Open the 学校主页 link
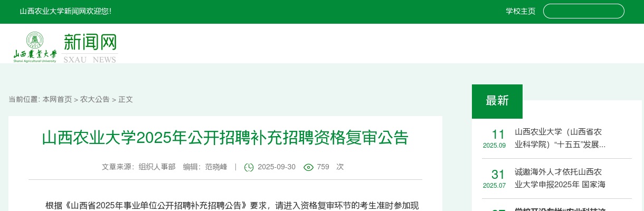The image size is (644, 211). [520, 11]
